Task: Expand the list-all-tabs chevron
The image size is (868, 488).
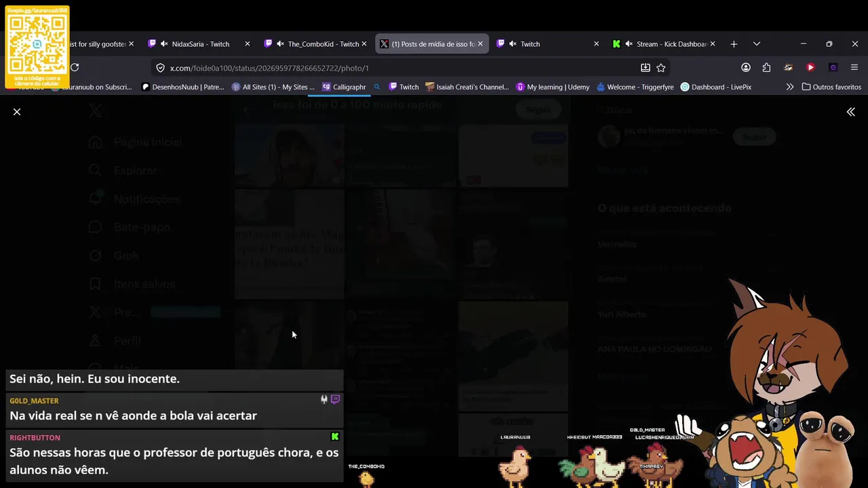Action: pyautogui.click(x=757, y=44)
